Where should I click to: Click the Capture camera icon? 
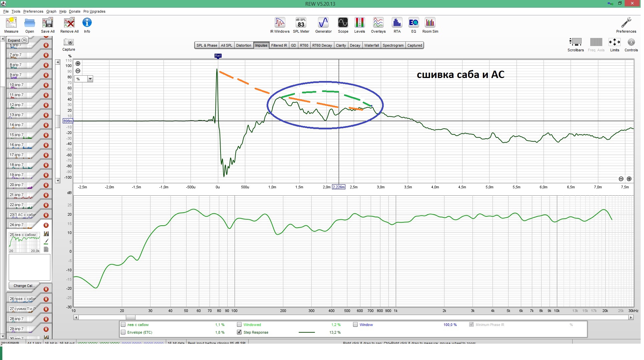point(68,43)
